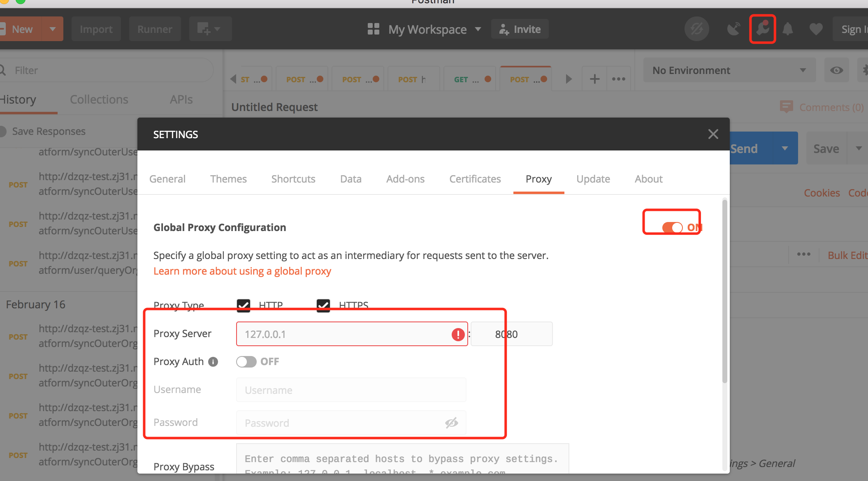Click the Proxy Bypass hosts text area
The image size is (868, 481).
coord(402,458)
